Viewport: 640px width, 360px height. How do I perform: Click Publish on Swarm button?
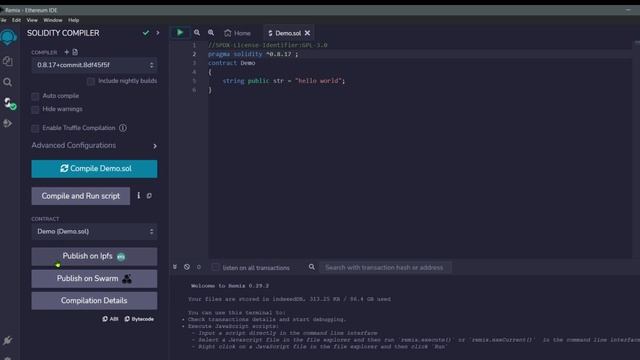pos(94,279)
